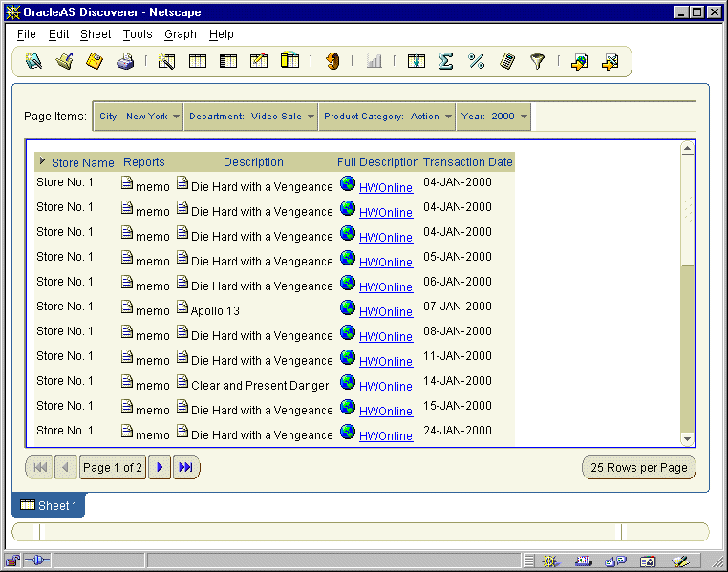
Task: Click the Calculations calculator icon
Action: [x=507, y=61]
